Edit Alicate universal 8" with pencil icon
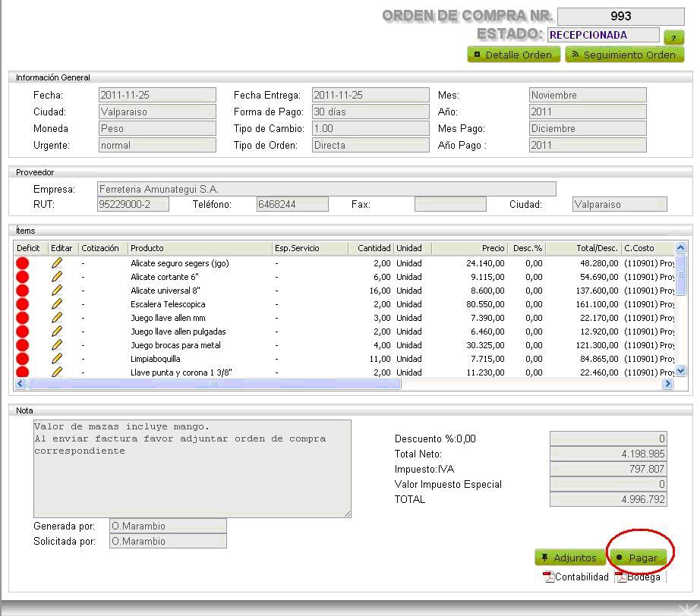The width and height of the screenshot is (700, 616). [57, 291]
